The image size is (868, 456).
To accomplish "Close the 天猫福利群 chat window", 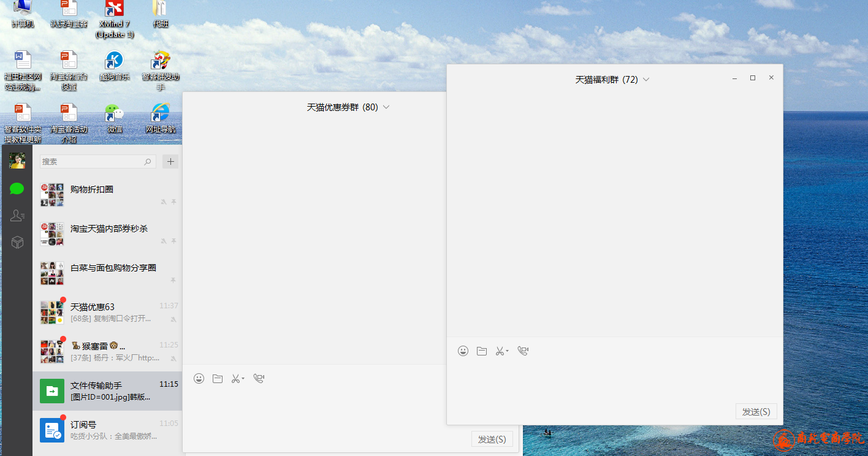I will click(771, 78).
